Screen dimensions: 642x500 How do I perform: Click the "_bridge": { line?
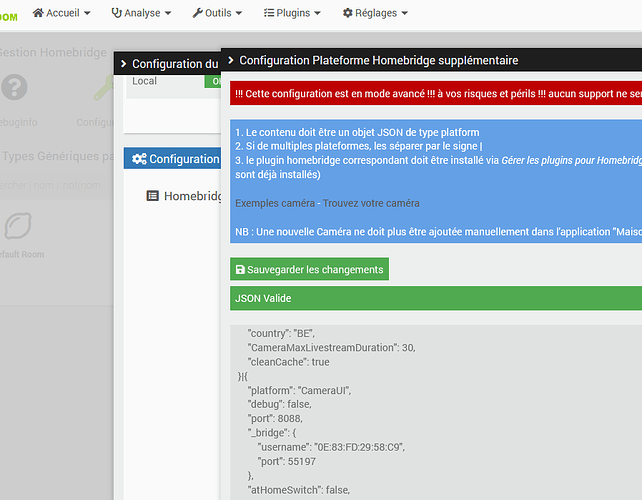coord(272,432)
